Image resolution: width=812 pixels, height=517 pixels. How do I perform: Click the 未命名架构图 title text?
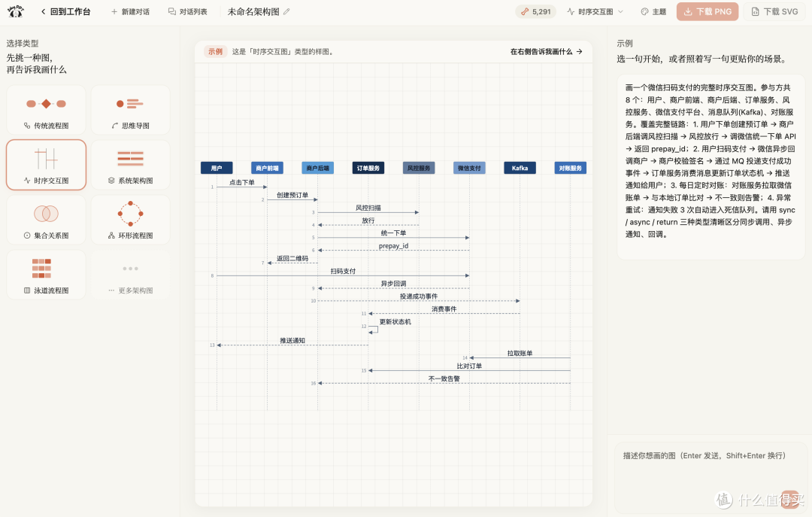(x=253, y=11)
